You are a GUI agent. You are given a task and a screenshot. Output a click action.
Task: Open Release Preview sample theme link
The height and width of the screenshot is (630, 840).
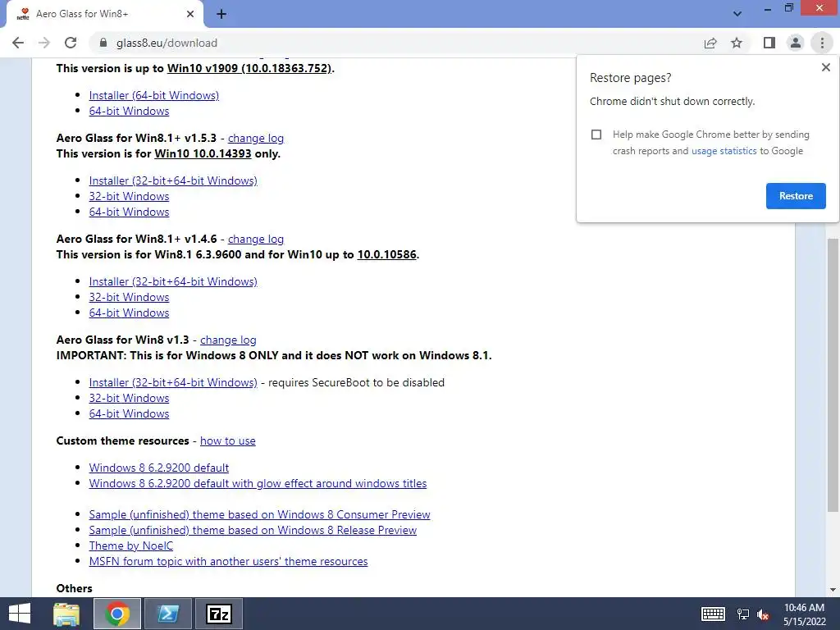point(253,531)
